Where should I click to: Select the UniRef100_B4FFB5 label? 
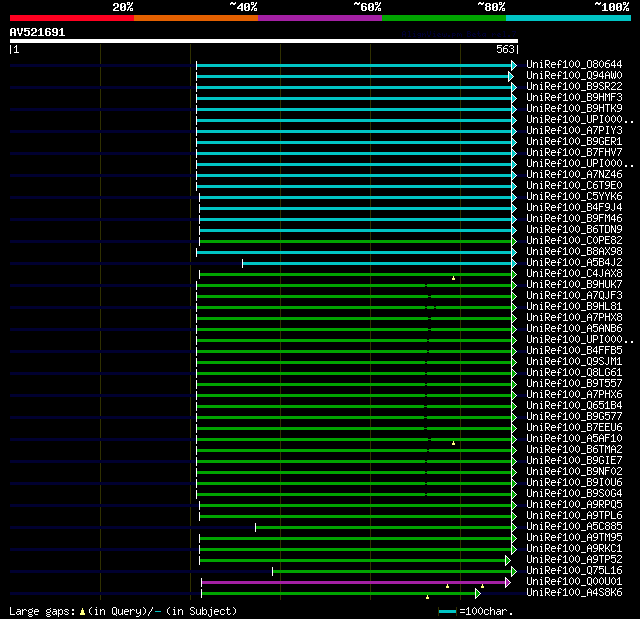point(574,351)
